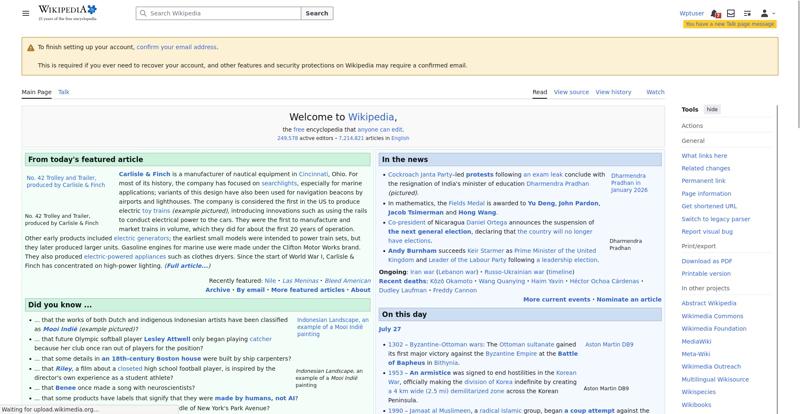Hide the Tools sidebar
Viewport: 800px width, 414px height.
point(712,109)
